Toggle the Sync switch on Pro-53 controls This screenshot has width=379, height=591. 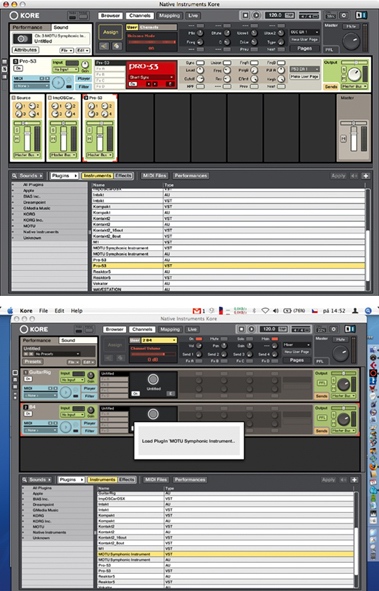pos(200,63)
